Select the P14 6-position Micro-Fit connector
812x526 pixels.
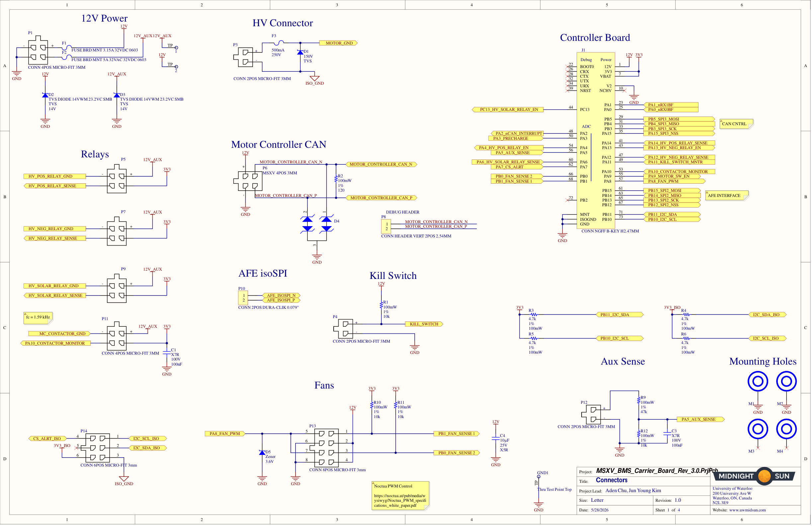click(x=98, y=448)
